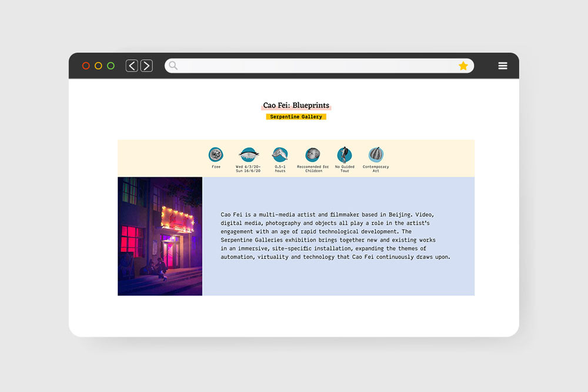
Task: Click the red window circle button
Action: [86, 66]
